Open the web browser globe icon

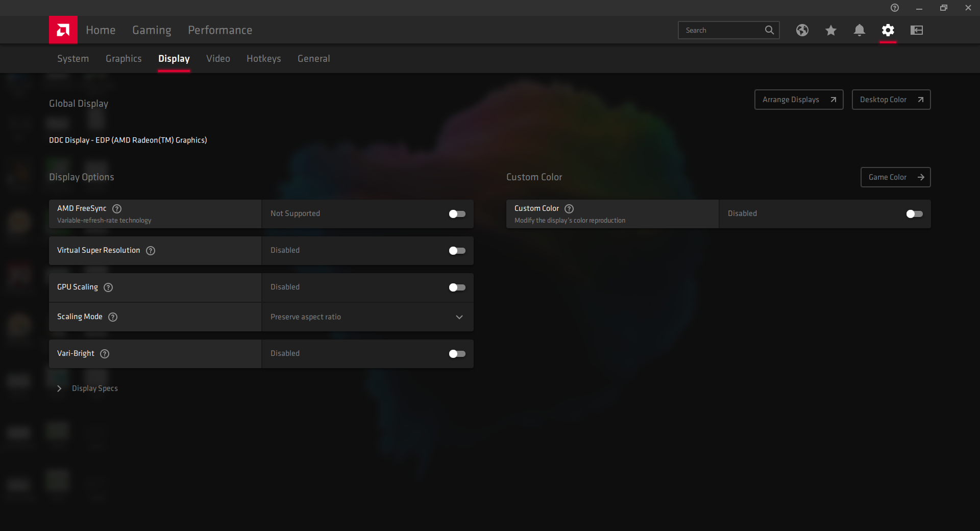pyautogui.click(x=802, y=30)
